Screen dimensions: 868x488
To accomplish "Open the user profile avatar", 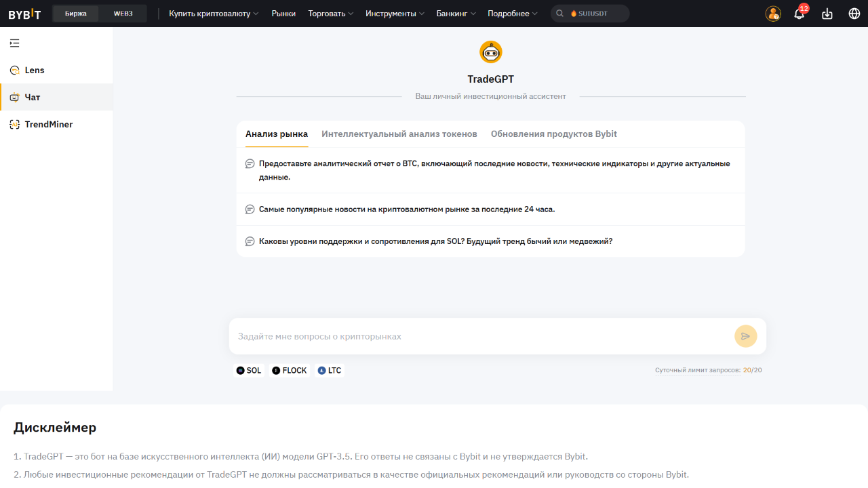I will [x=773, y=14].
